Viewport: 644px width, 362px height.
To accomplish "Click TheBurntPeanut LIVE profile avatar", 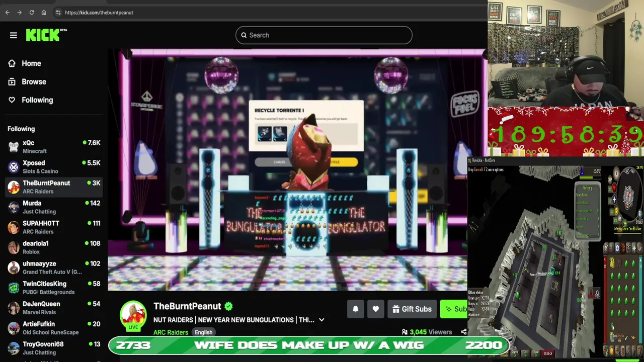I will tap(133, 315).
